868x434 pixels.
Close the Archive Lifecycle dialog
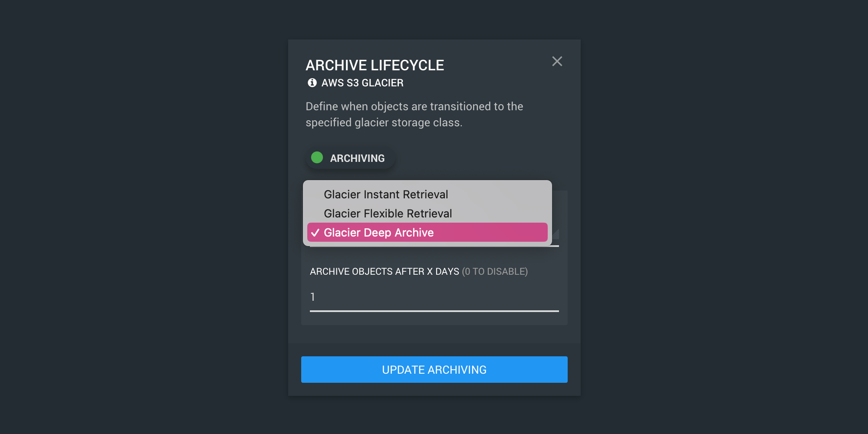[557, 61]
